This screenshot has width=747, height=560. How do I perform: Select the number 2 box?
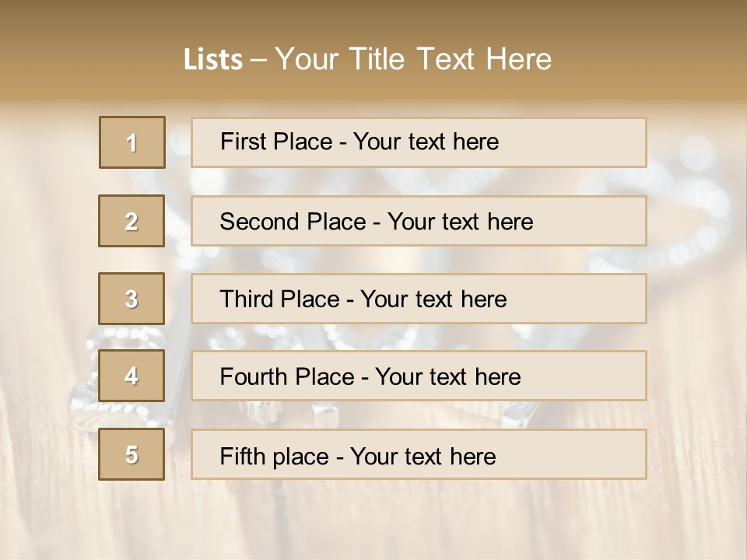pyautogui.click(x=132, y=221)
